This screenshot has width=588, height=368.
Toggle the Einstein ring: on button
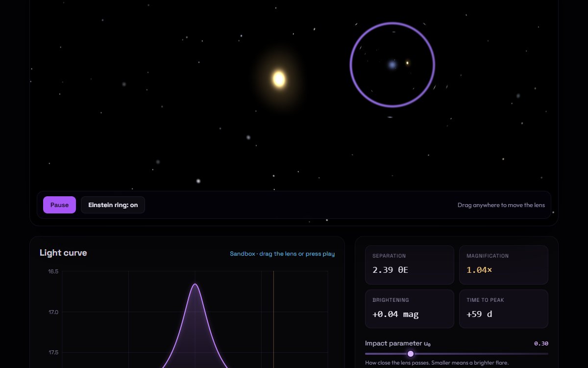(113, 205)
